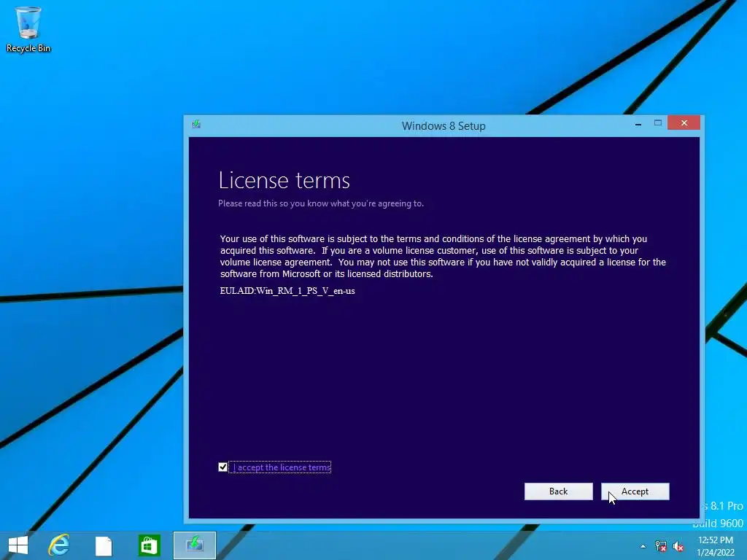The height and width of the screenshot is (560, 747).
Task: Click the EULAID:Win_RM_1_PS_V_en-us text
Action: 287,291
